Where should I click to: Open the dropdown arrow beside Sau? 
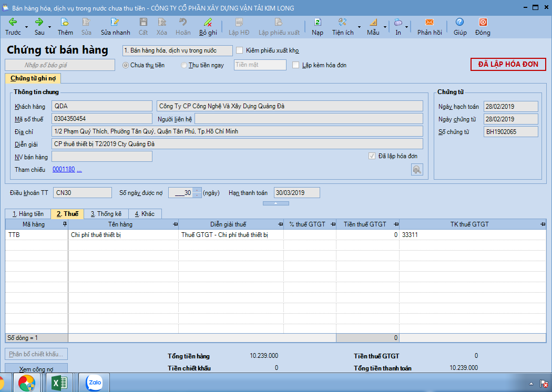(49, 27)
